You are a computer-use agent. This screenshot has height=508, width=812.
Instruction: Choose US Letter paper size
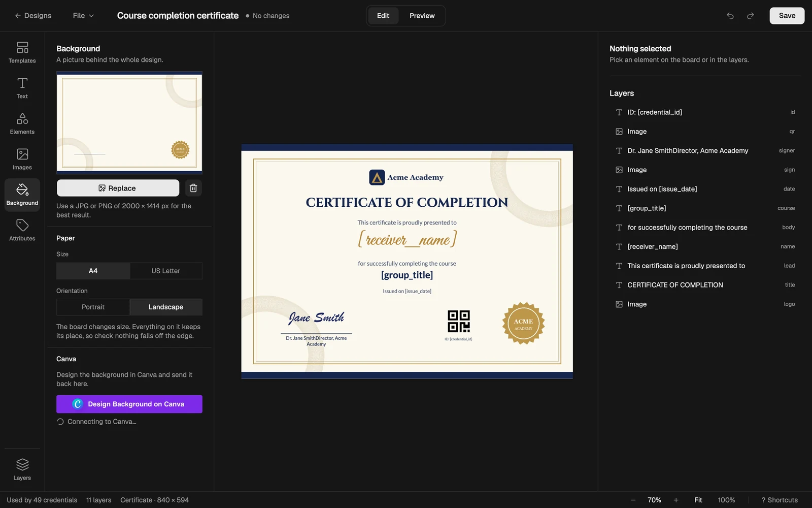(x=166, y=271)
